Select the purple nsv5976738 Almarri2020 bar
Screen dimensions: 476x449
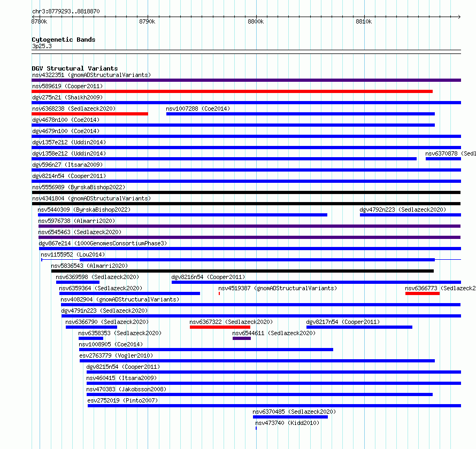click(249, 226)
